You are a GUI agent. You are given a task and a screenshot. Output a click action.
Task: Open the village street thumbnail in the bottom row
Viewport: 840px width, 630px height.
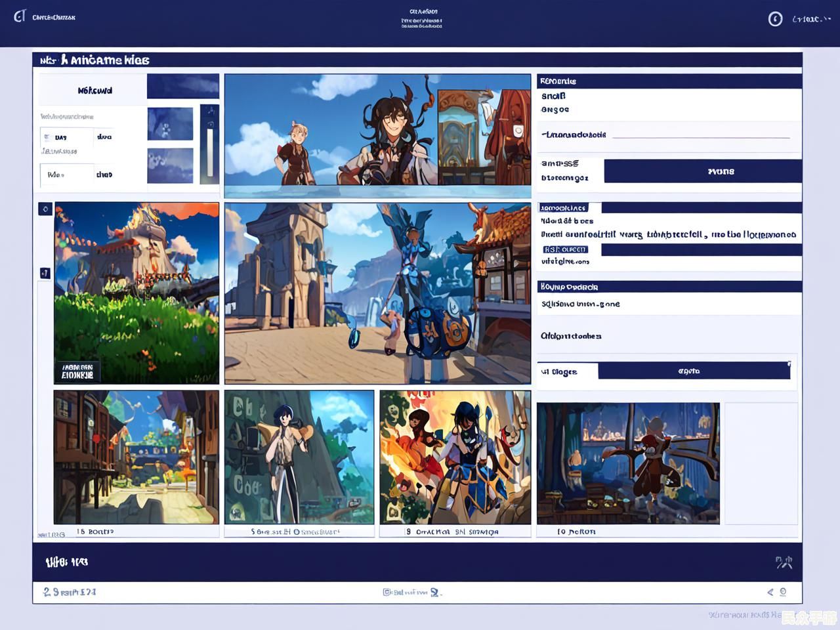(136, 457)
